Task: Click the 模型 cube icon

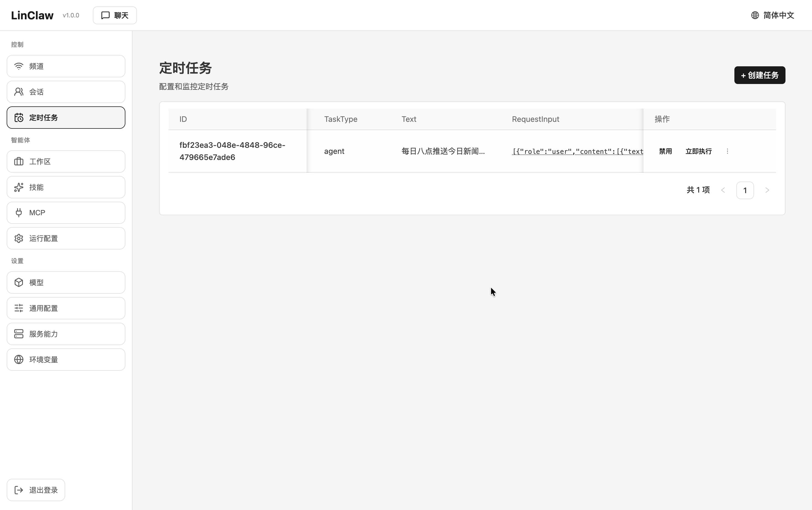Action: pos(19,282)
